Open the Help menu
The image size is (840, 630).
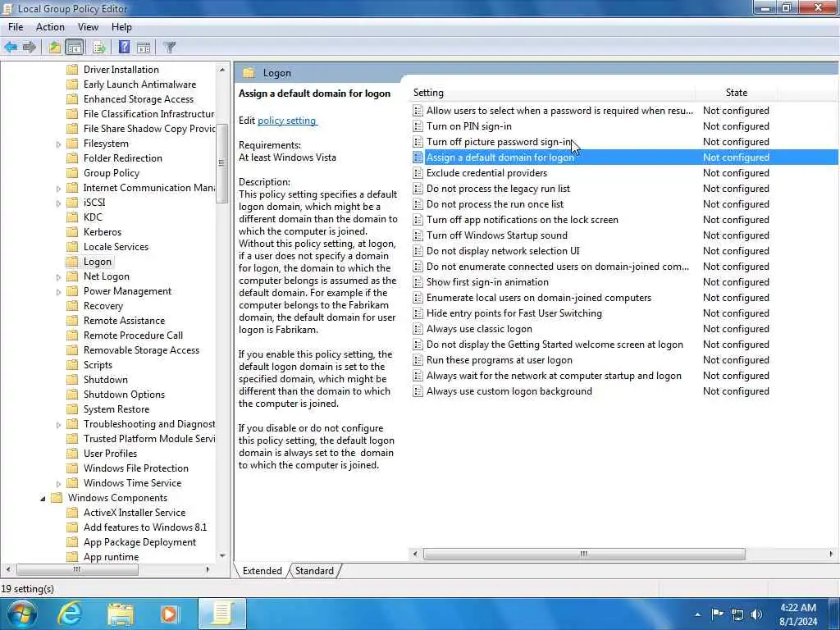[x=121, y=27]
